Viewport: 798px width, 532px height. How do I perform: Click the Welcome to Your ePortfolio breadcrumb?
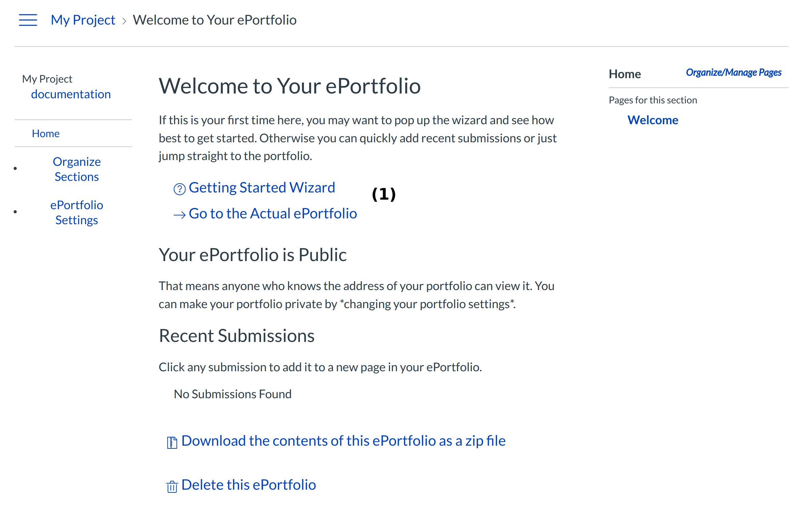pyautogui.click(x=215, y=20)
